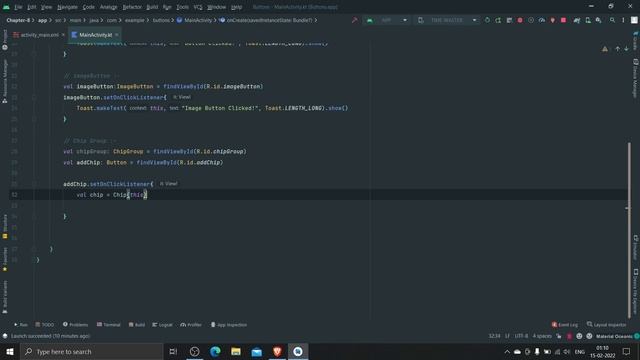
Task: Click the red Stop square icon
Action: click(x=563, y=20)
